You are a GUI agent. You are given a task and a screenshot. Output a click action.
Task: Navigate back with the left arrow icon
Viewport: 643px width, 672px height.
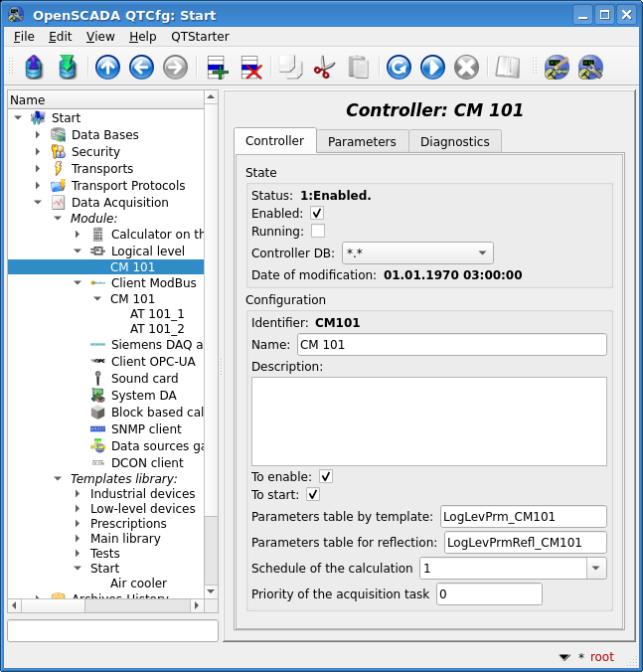click(141, 68)
